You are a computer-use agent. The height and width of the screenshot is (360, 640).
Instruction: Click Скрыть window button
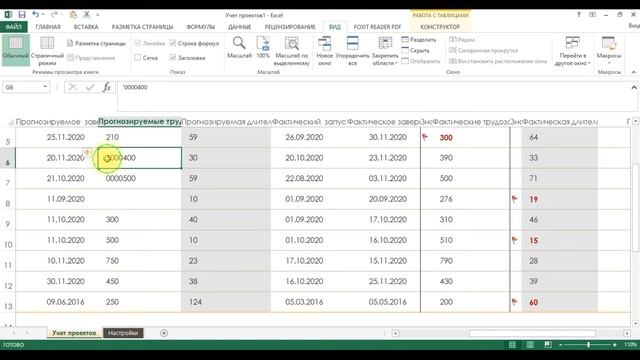tap(416, 50)
